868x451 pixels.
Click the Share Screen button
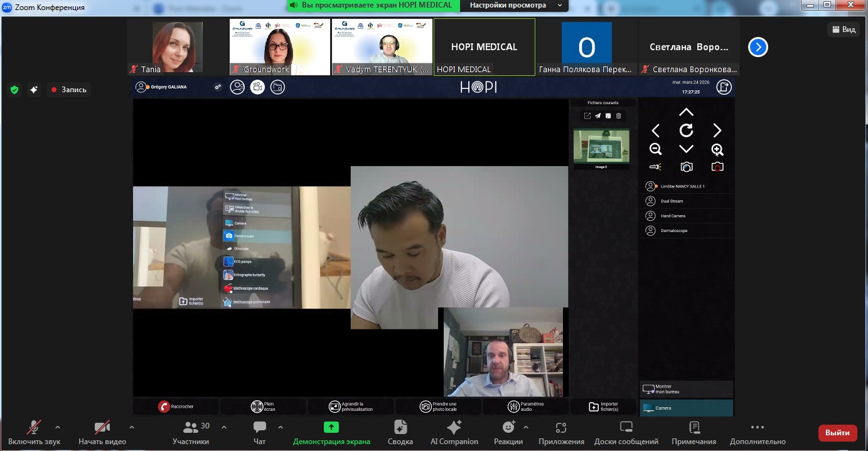[x=331, y=428]
